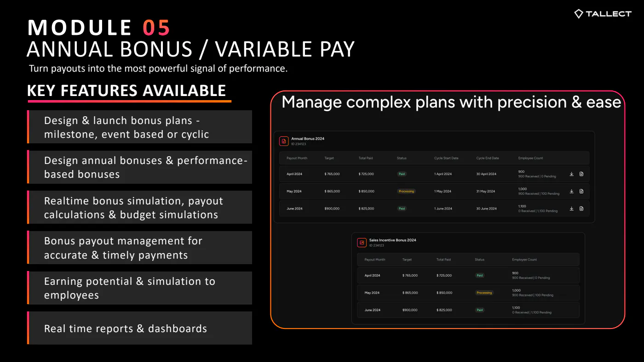Select the "1 April 2024" cycle start date
Viewport: 644px width, 362px height.
(x=443, y=174)
